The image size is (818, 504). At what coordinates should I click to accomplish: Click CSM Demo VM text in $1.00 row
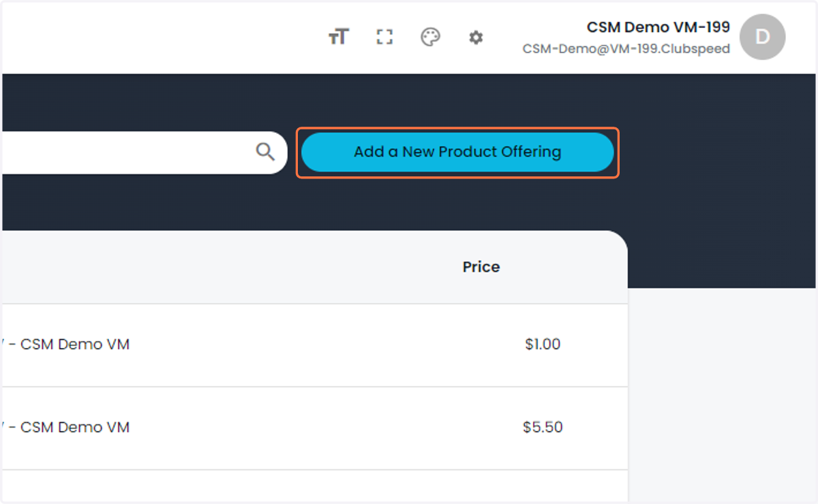coord(75,345)
